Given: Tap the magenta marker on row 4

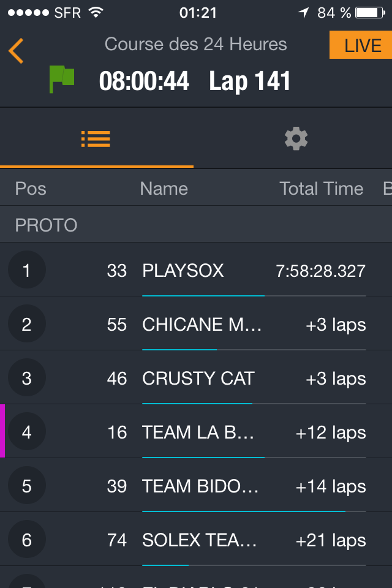Looking at the screenshot, I should coord(2,431).
